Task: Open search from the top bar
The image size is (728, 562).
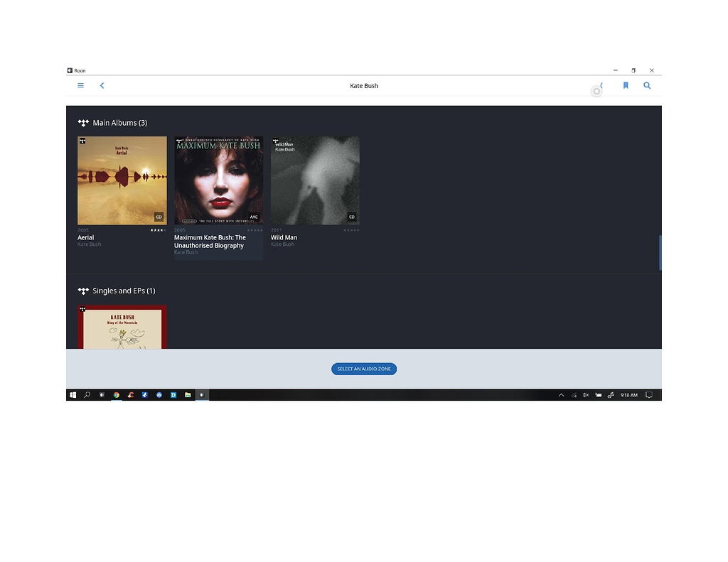Action: pyautogui.click(x=646, y=85)
